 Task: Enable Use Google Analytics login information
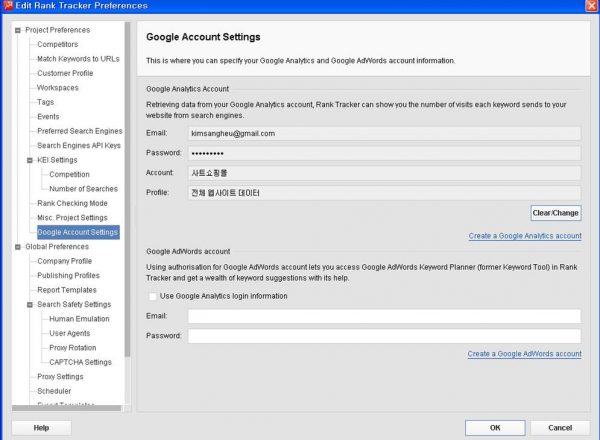point(153,297)
